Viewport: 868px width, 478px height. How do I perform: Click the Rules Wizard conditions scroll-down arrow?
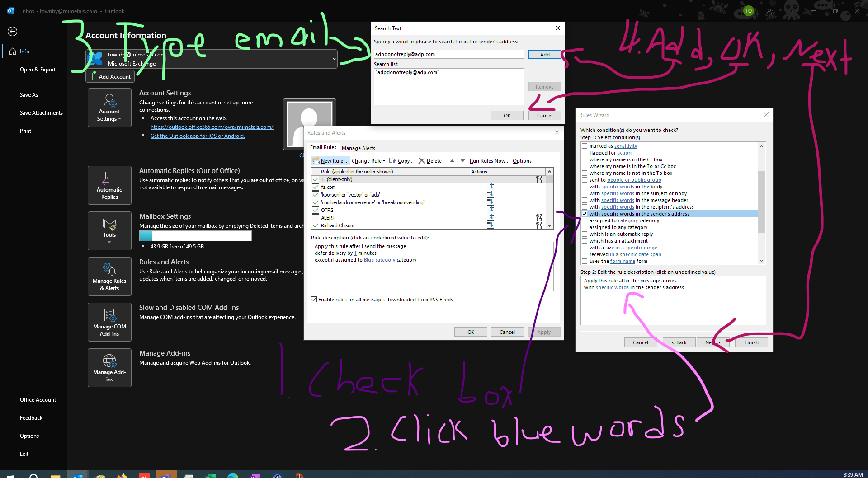(761, 261)
